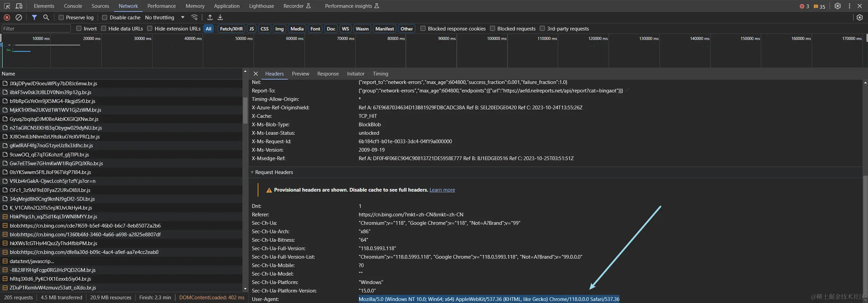
Task: Import a HAR file with upload icon
Action: (x=210, y=17)
